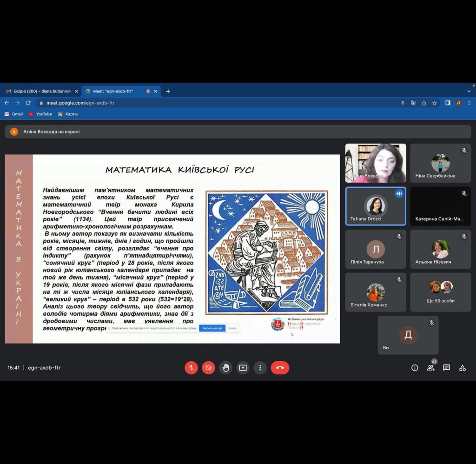Click the Аліна Воєвода presenting banner

click(x=238, y=132)
